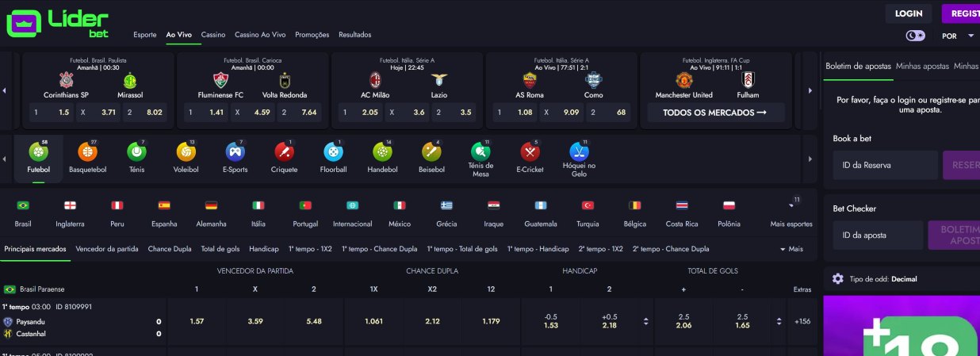Choose the Ténis sport icon
Image resolution: width=980 pixels, height=356 pixels.
pyautogui.click(x=136, y=151)
